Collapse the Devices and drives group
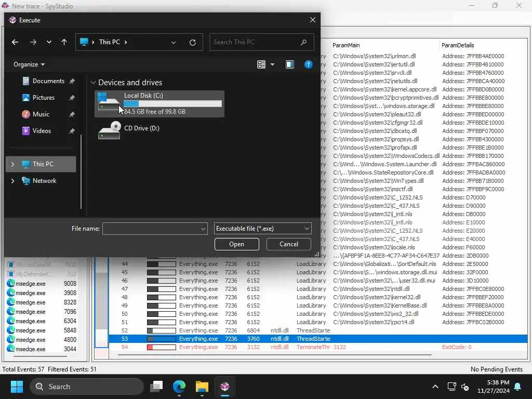532x399 pixels. [93, 83]
